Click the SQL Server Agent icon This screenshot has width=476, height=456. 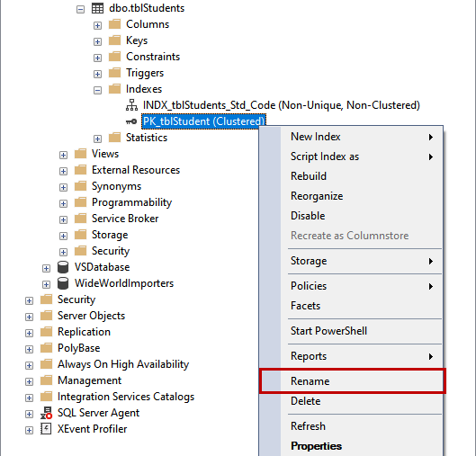click(x=46, y=413)
